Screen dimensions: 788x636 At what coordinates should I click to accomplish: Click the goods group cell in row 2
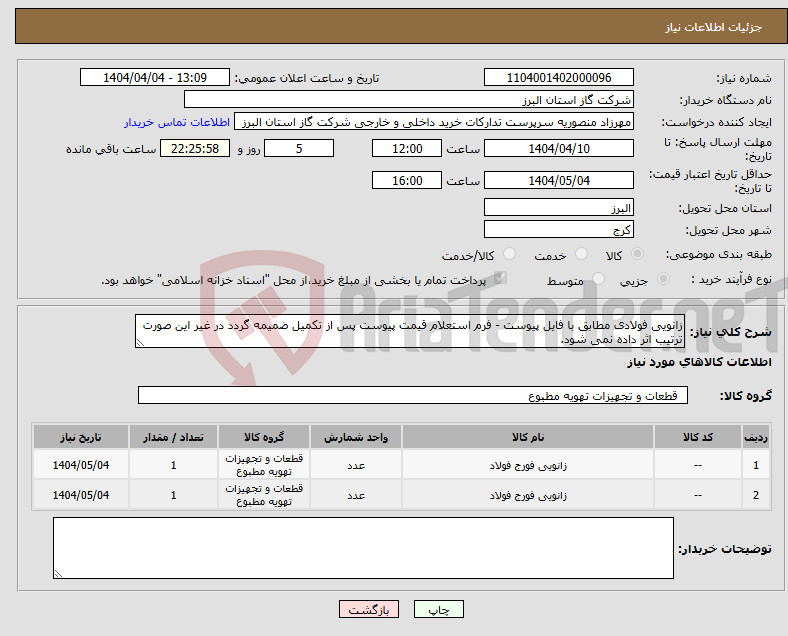(x=264, y=495)
